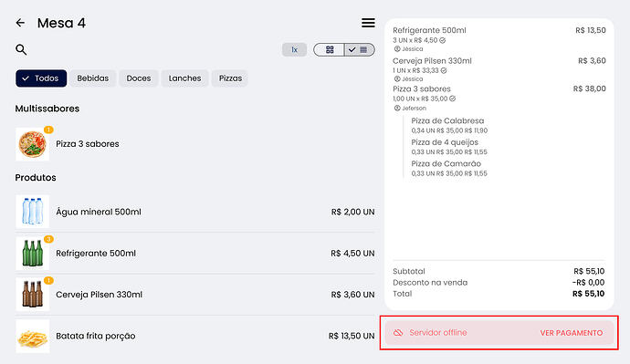This screenshot has height=364, width=630.
Task: Filter products by Bebidas
Action: pos(93,78)
